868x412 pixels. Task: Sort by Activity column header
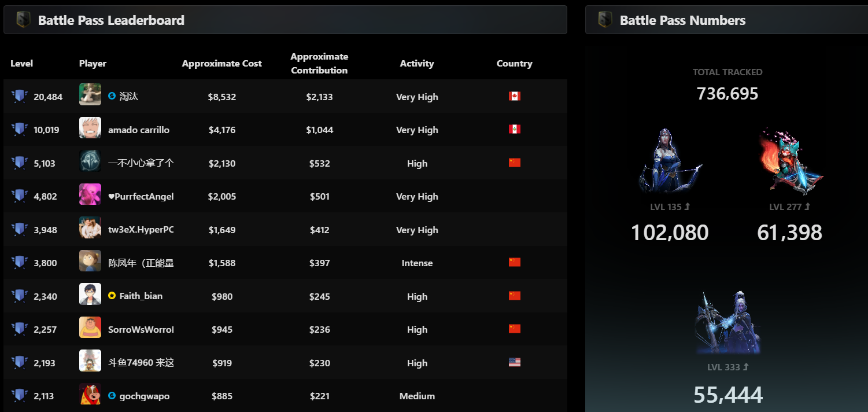click(x=416, y=64)
